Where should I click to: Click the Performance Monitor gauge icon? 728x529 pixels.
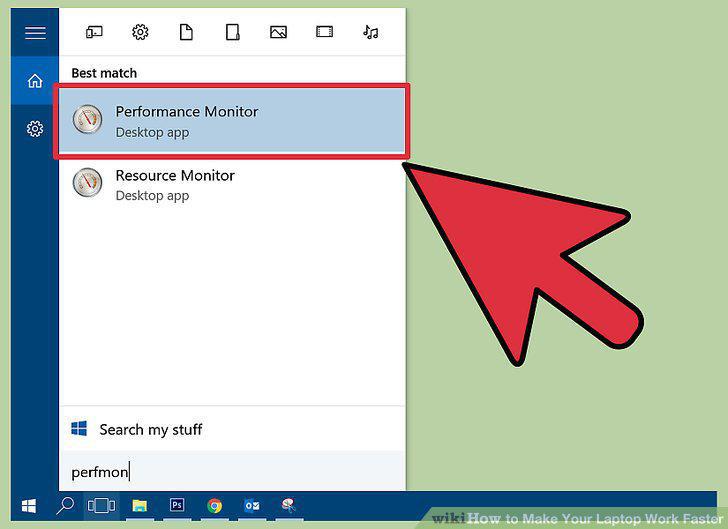click(87, 119)
